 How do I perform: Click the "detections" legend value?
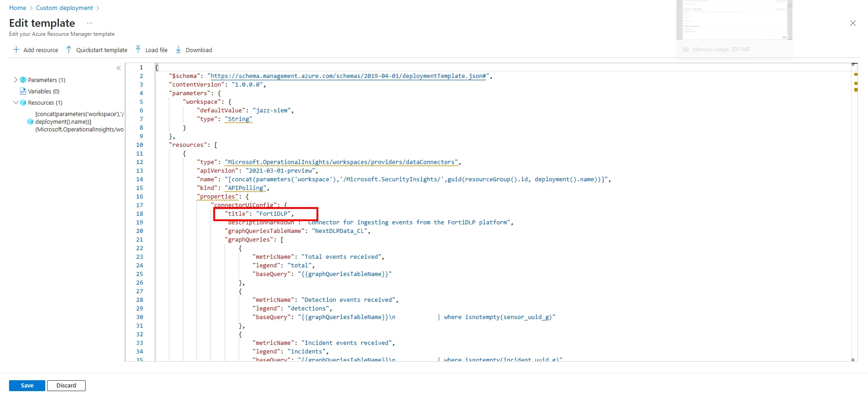pos(308,308)
